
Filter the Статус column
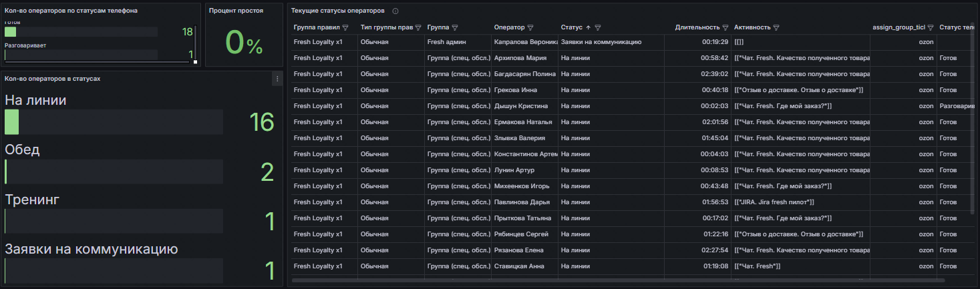coord(598,28)
